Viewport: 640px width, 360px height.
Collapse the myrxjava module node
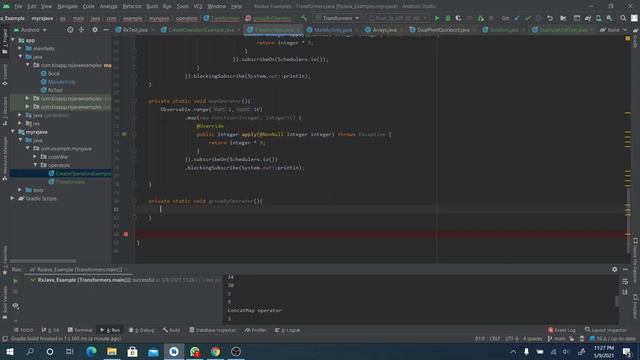point(13,131)
